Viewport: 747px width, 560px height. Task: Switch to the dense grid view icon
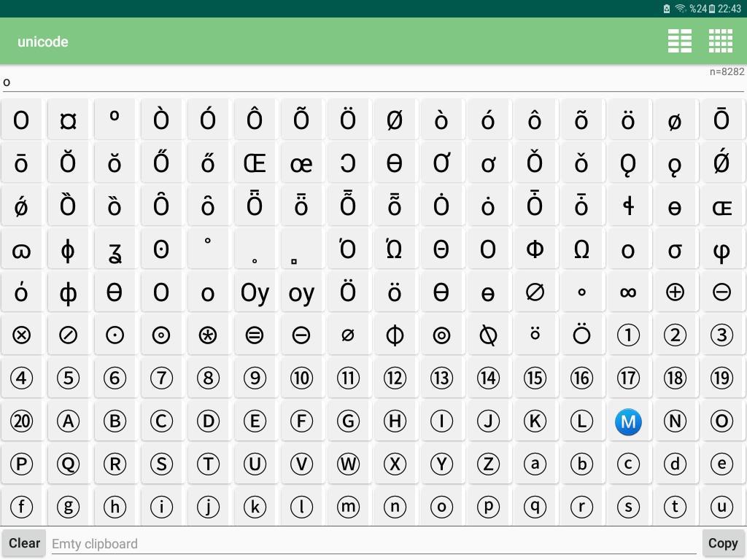coord(720,42)
